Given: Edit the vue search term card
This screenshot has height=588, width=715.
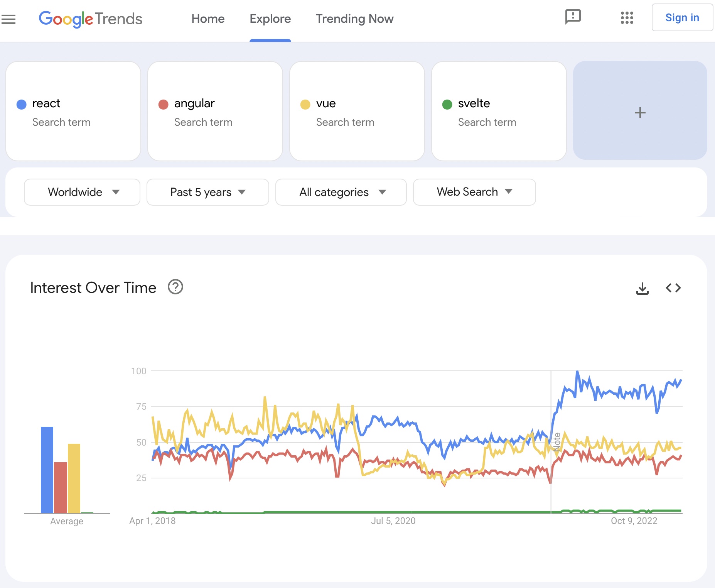Looking at the screenshot, I should coord(357,111).
